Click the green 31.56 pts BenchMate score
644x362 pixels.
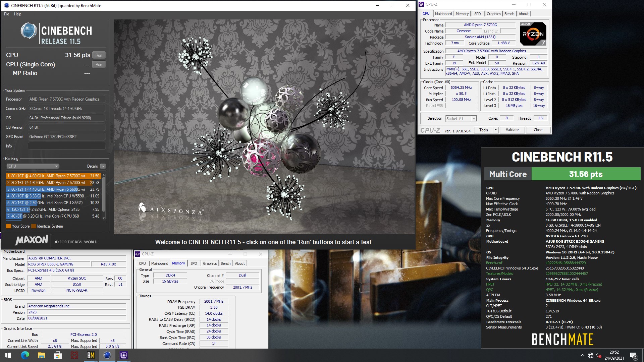(586, 174)
